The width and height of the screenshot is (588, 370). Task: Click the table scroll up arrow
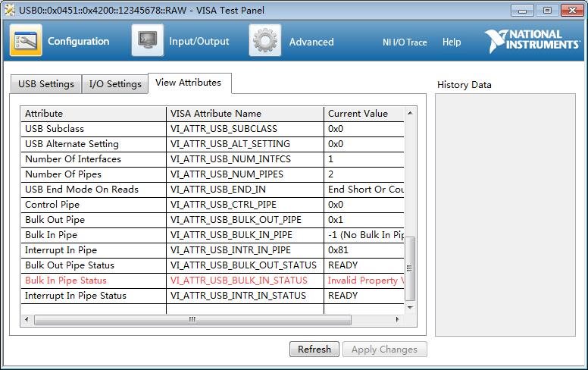pos(410,113)
